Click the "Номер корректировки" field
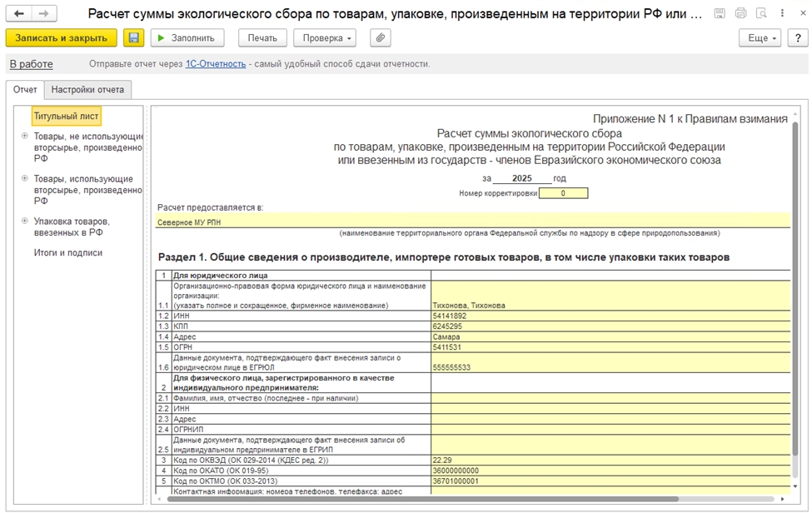 563,193
